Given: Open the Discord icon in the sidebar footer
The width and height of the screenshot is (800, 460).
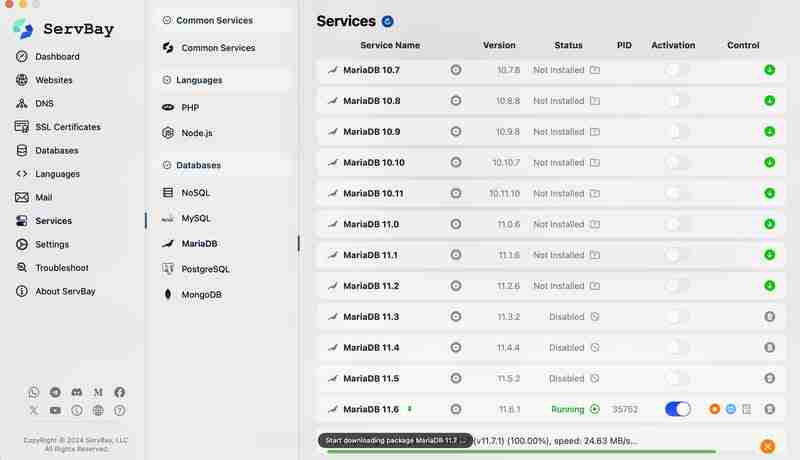Looking at the screenshot, I should (77, 393).
